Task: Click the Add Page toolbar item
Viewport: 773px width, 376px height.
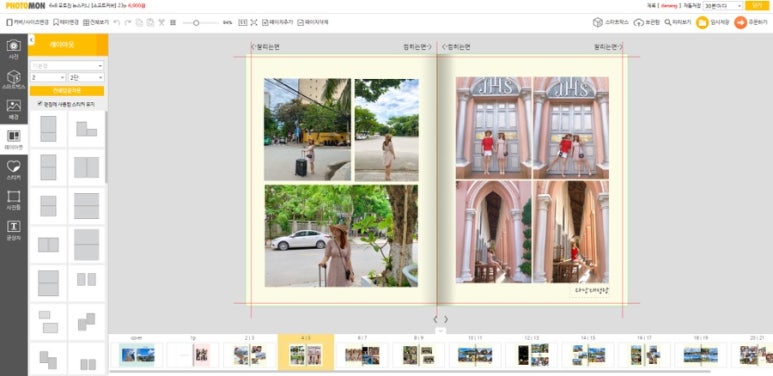Action: pos(278,22)
